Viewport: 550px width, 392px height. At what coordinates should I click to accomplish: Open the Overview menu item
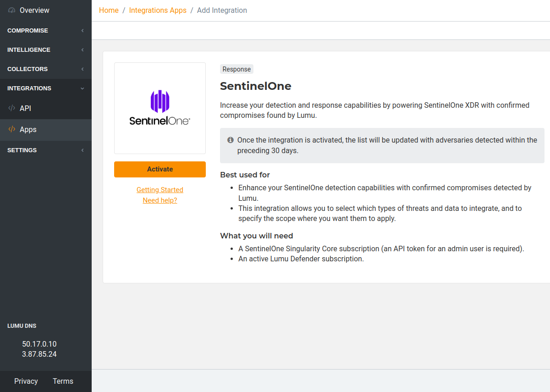(x=34, y=10)
